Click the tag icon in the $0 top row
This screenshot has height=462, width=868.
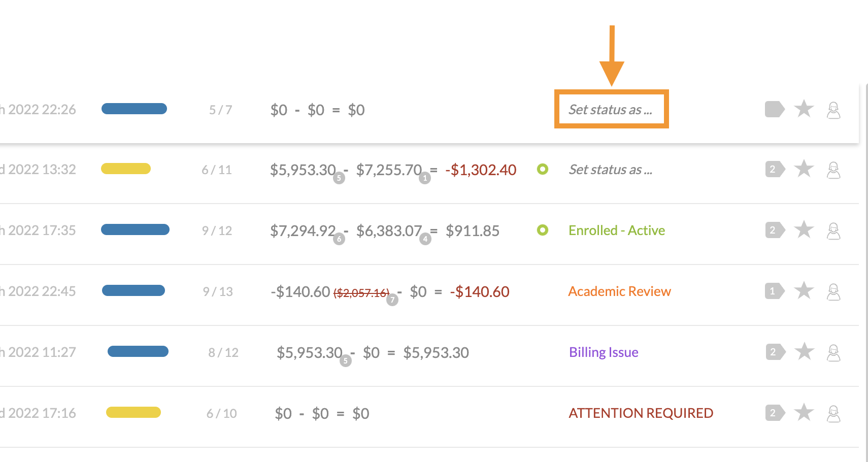[x=774, y=109]
